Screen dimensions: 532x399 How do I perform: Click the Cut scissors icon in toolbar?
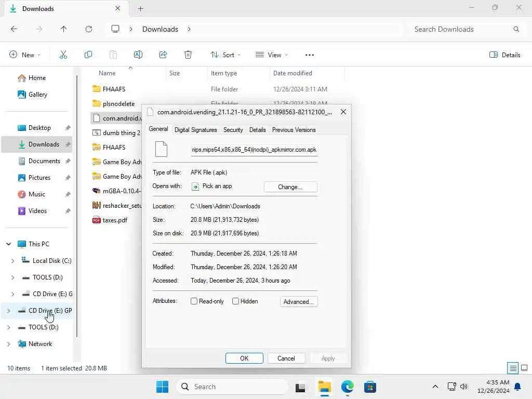coord(63,55)
